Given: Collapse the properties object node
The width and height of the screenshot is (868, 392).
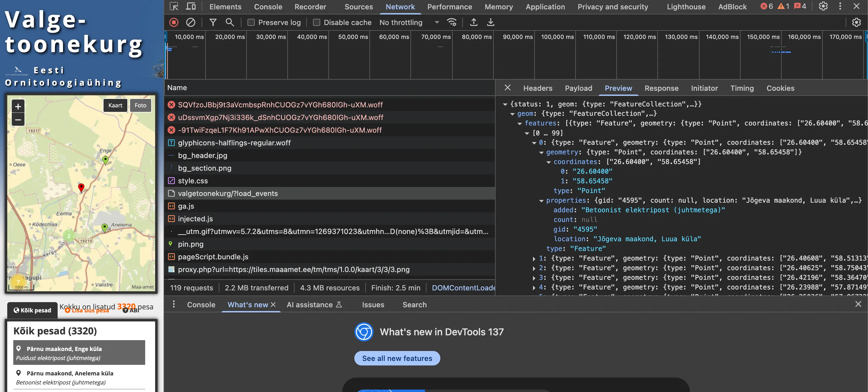Looking at the screenshot, I should (541, 201).
